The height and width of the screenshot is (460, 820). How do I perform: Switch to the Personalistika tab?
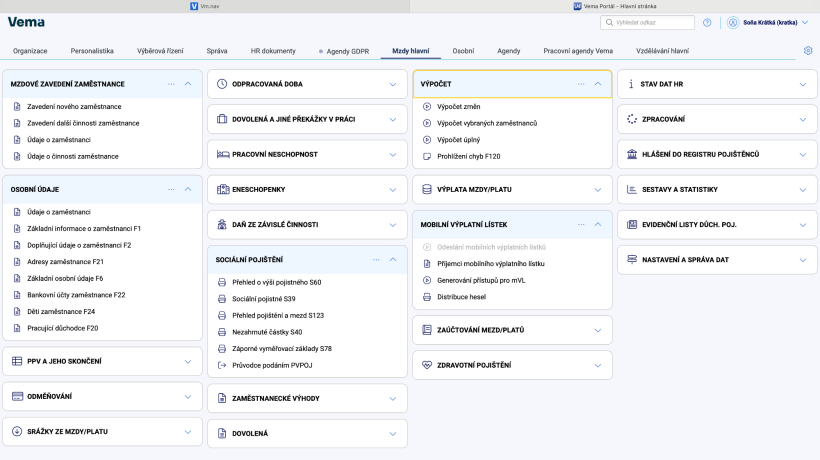(92, 51)
